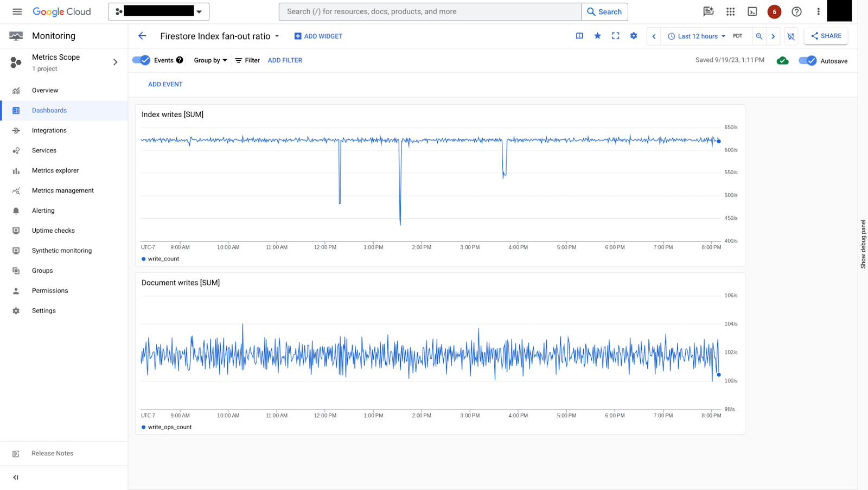
Task: Enter full screen dashboard mode
Action: pos(615,36)
